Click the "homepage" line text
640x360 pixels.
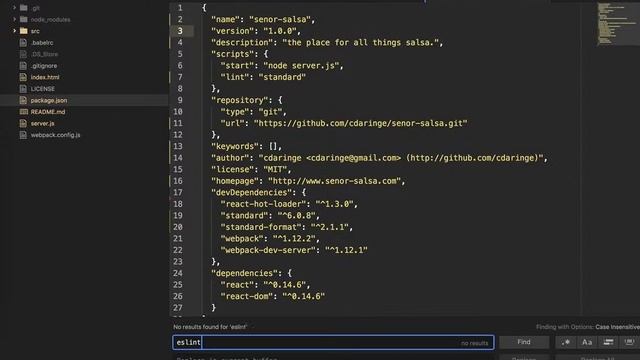[x=308, y=181]
